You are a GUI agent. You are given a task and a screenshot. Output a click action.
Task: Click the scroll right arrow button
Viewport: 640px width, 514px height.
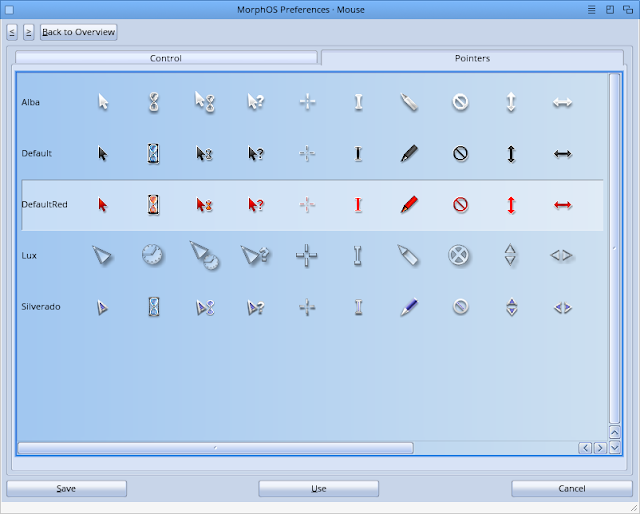coord(600,448)
